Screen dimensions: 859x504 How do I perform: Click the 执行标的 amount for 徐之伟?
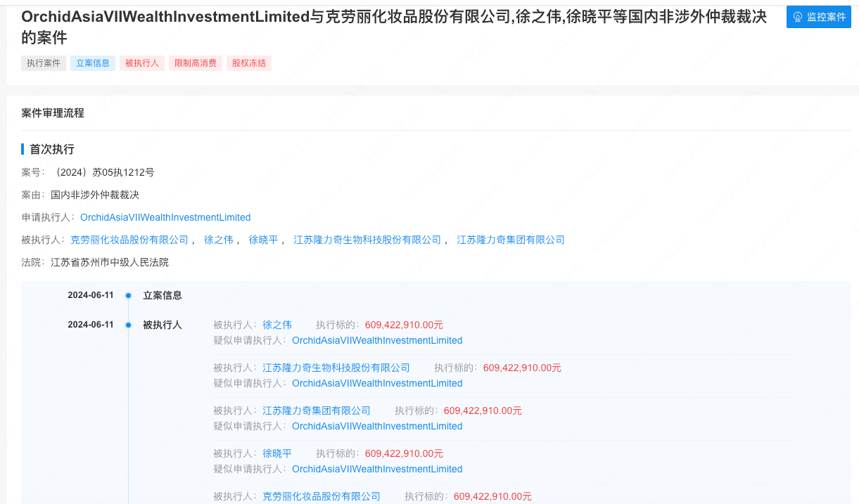pyautogui.click(x=404, y=325)
